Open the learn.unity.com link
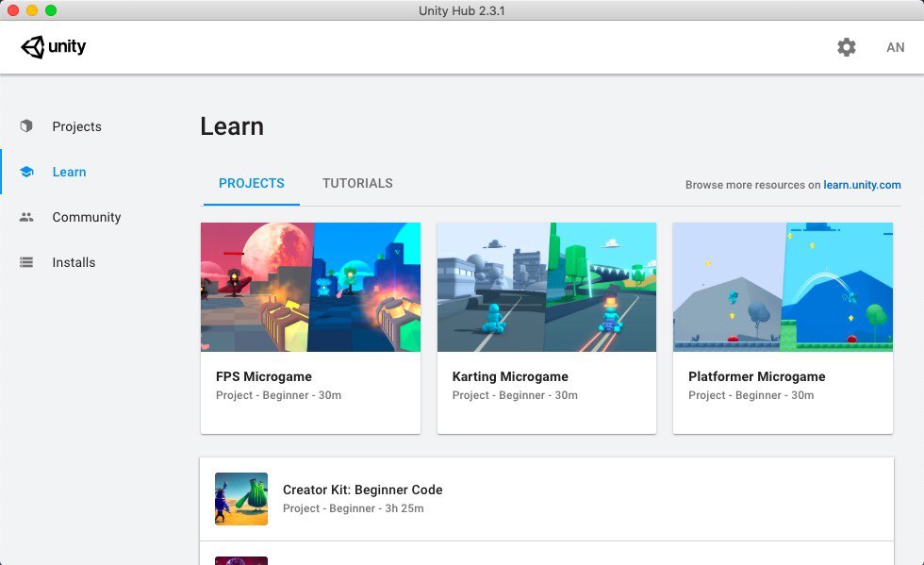 pos(862,185)
